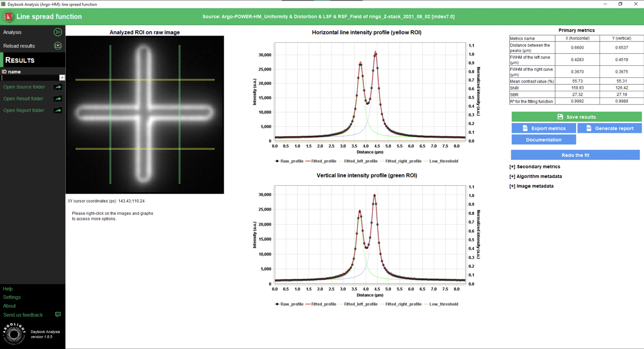The image size is (644, 349).
Task: Click the Generate report button
Action: click(609, 128)
